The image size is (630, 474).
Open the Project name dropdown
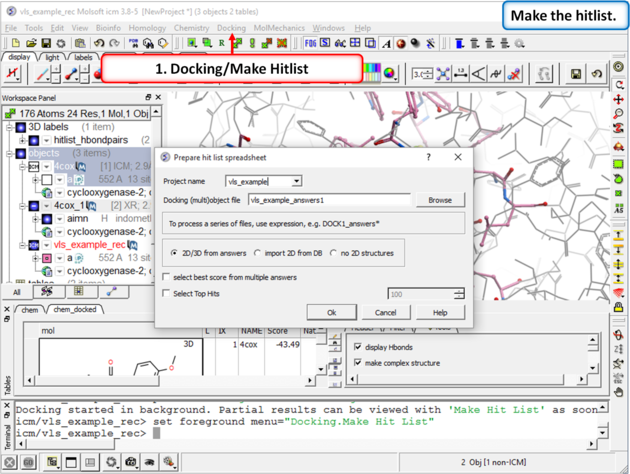pyautogui.click(x=297, y=182)
